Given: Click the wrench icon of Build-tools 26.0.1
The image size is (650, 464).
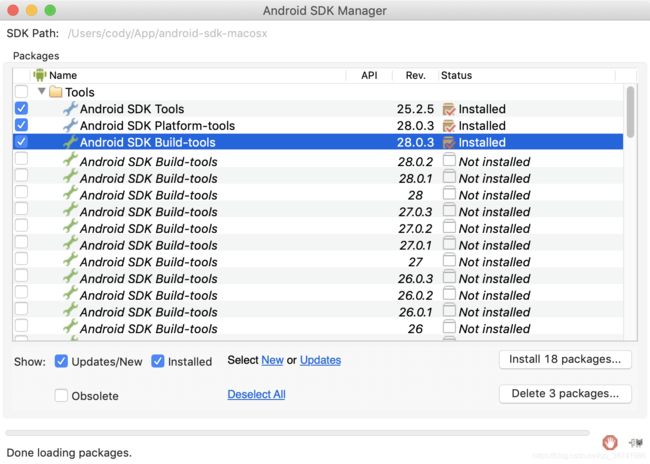Looking at the screenshot, I should click(70, 310).
